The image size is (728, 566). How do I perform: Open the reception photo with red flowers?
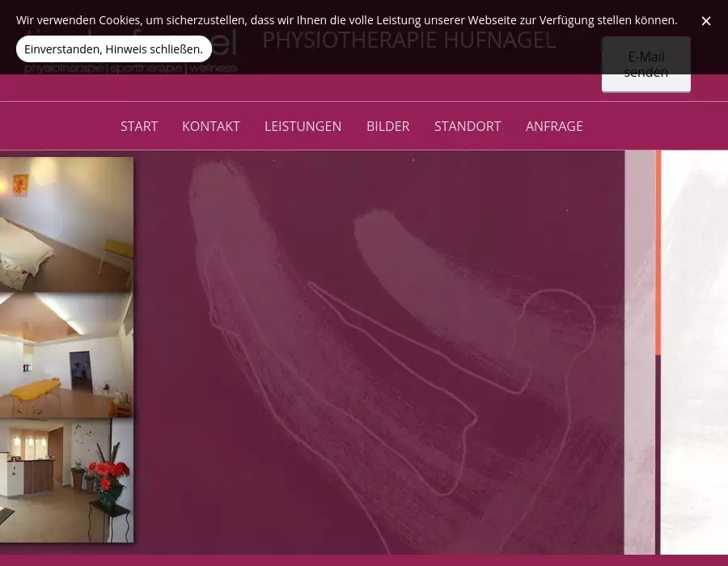(66, 480)
